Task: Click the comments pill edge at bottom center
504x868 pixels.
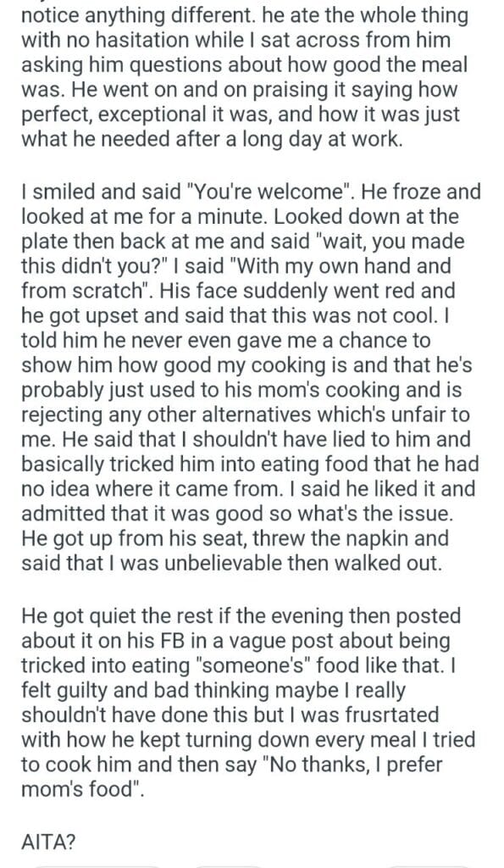Action: (228, 866)
